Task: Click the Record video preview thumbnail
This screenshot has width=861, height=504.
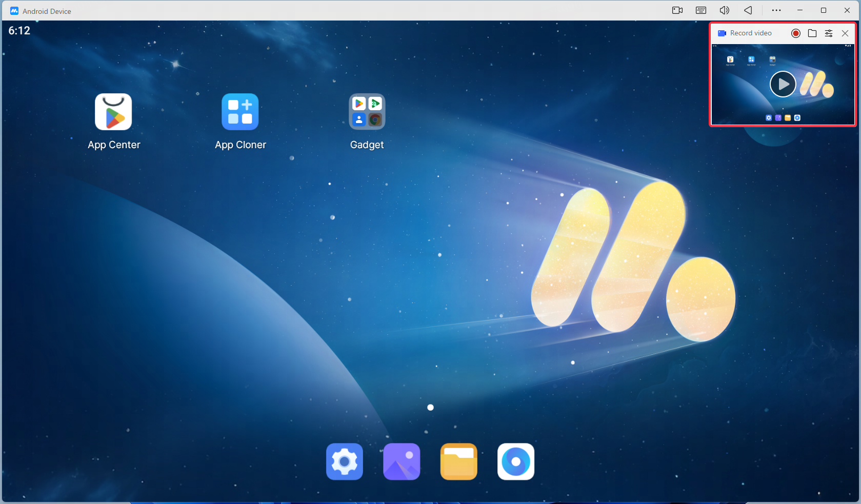Action: pos(783,84)
